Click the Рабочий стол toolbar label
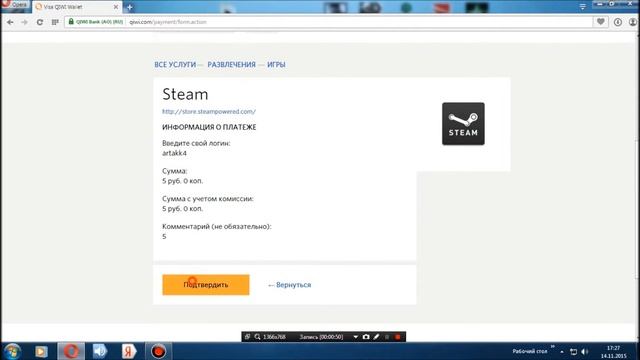This screenshot has height=360, width=640. pyautogui.click(x=529, y=351)
